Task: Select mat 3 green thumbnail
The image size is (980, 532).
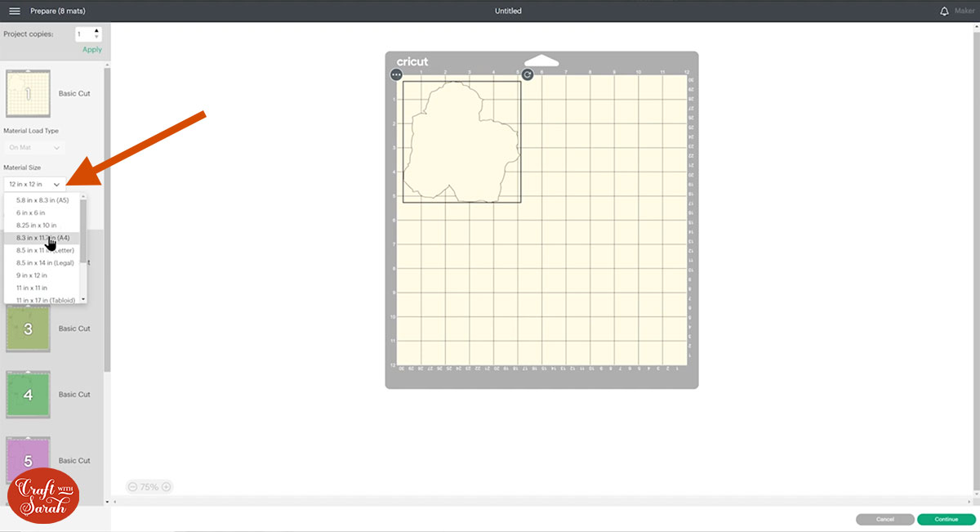Action: point(28,329)
